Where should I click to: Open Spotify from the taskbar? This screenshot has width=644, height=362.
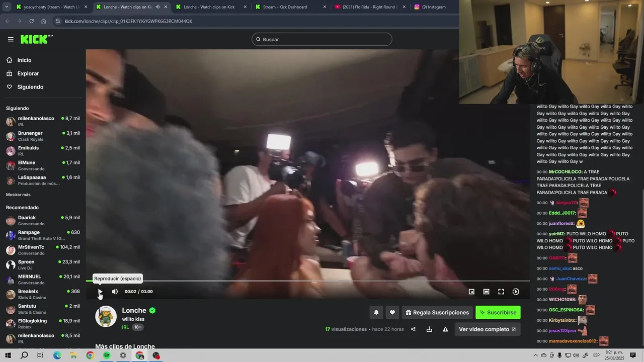[x=107, y=355]
